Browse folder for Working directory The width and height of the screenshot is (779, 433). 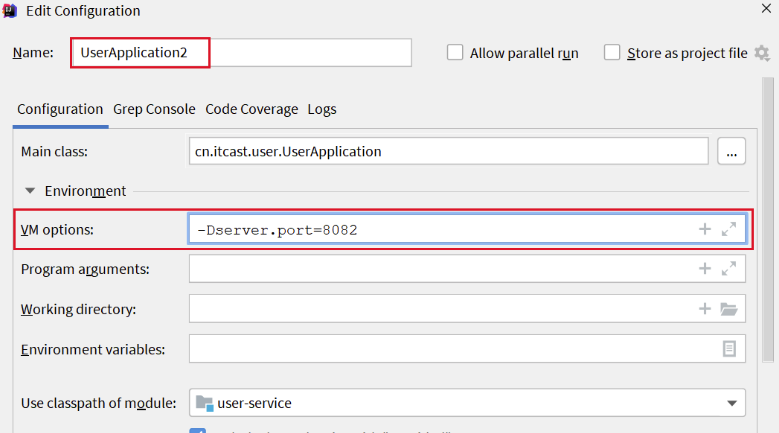(729, 309)
